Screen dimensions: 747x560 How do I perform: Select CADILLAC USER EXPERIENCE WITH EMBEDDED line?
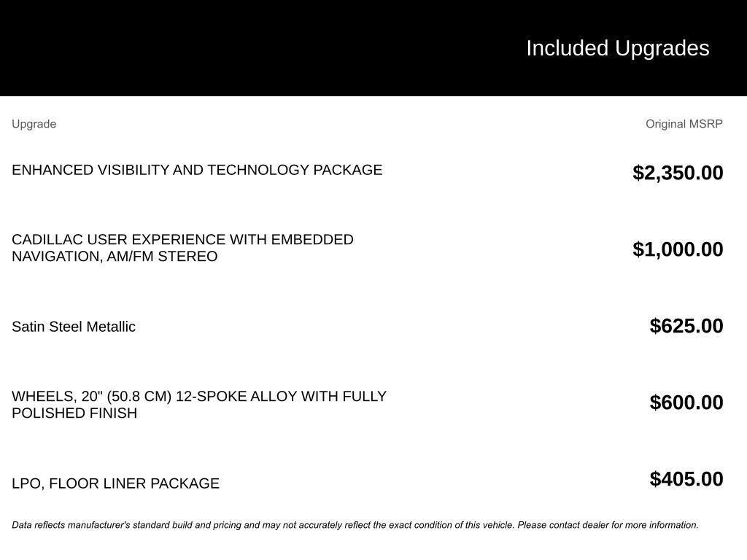(182, 240)
